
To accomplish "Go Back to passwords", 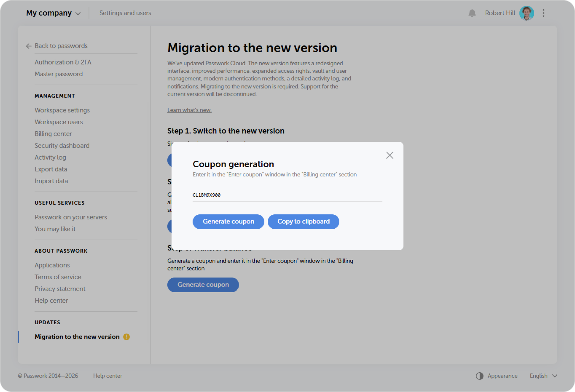I will pyautogui.click(x=61, y=46).
